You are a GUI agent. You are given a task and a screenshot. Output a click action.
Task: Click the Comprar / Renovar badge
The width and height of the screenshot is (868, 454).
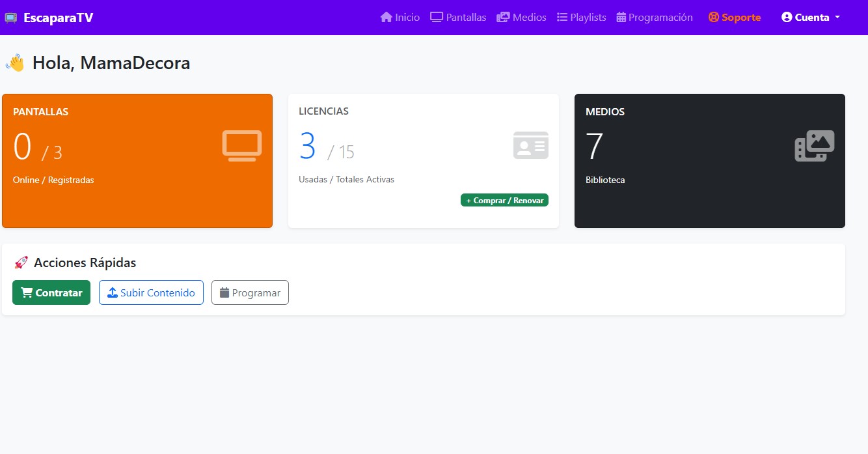click(504, 201)
